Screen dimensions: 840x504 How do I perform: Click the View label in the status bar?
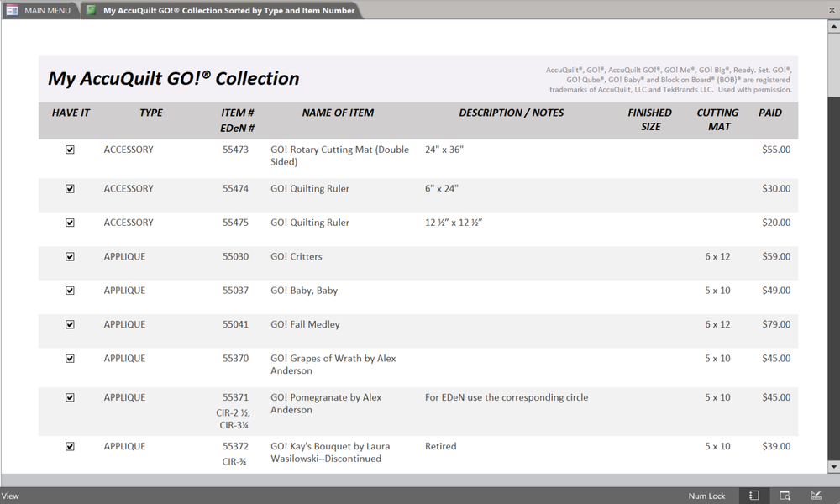11,496
